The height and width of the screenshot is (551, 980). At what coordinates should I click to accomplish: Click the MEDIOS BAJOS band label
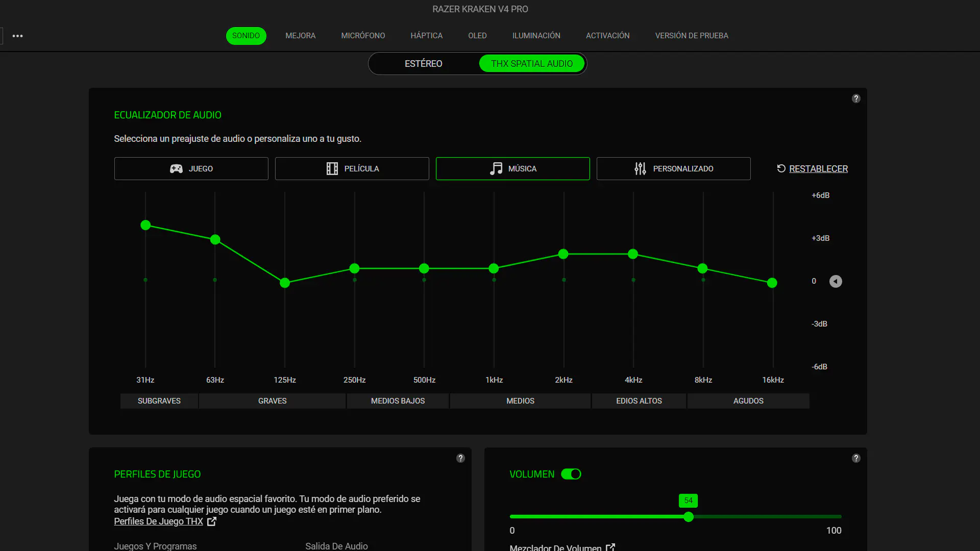coord(398,401)
